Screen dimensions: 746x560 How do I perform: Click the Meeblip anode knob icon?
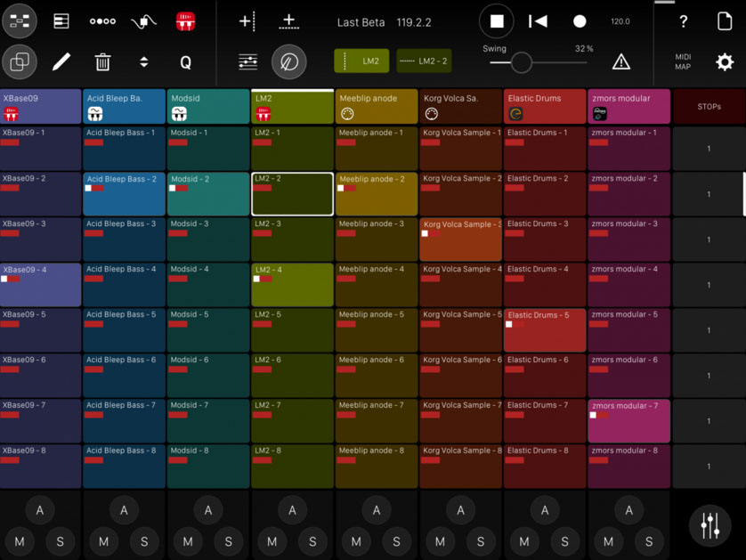(x=347, y=114)
